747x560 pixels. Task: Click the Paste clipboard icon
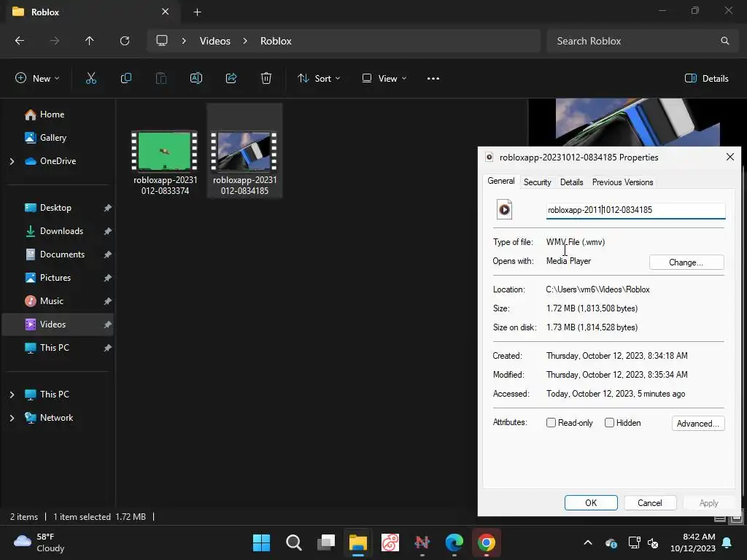click(x=161, y=79)
